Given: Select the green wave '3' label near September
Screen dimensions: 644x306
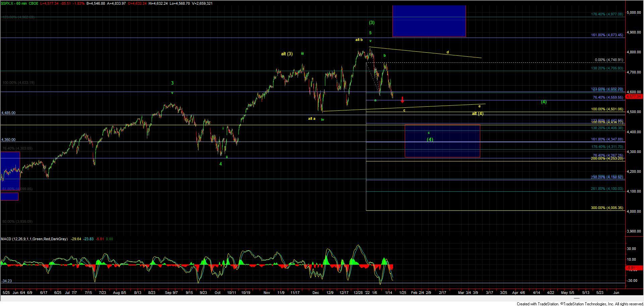Looking at the screenshot, I should point(172,83).
